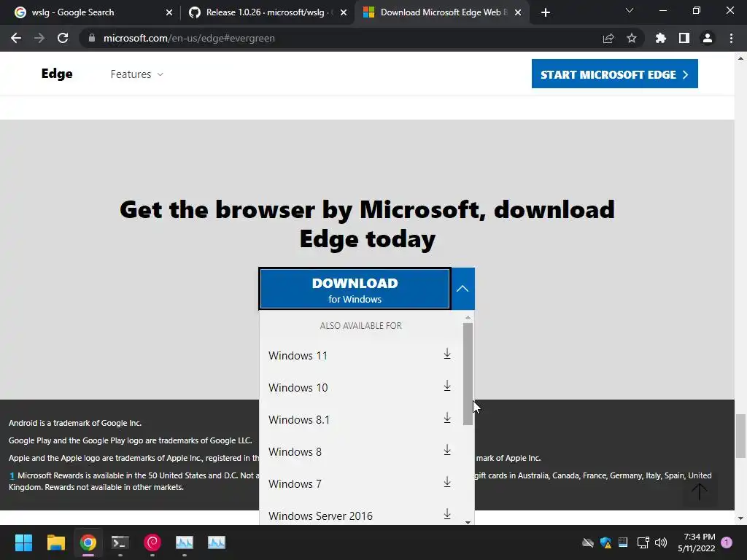Image resolution: width=747 pixels, height=560 pixels.
Task: Open the terminal app in taskbar
Action: 120,542
